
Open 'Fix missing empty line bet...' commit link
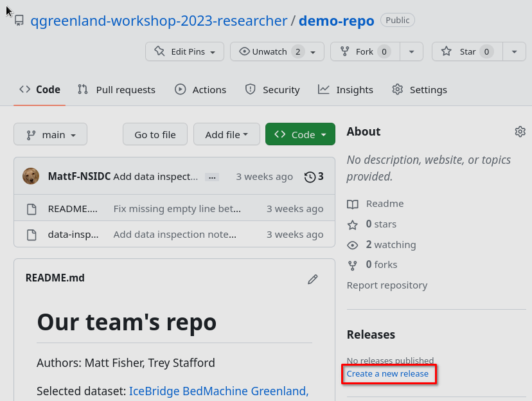(177, 209)
